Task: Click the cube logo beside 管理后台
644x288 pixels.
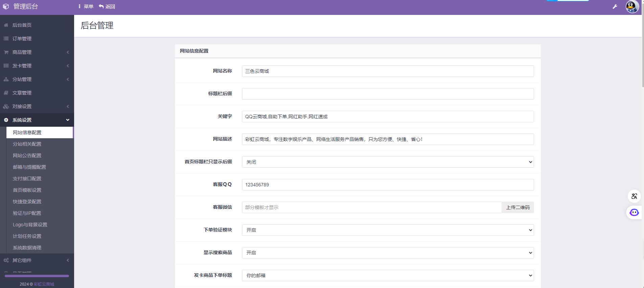Action: coord(6,7)
